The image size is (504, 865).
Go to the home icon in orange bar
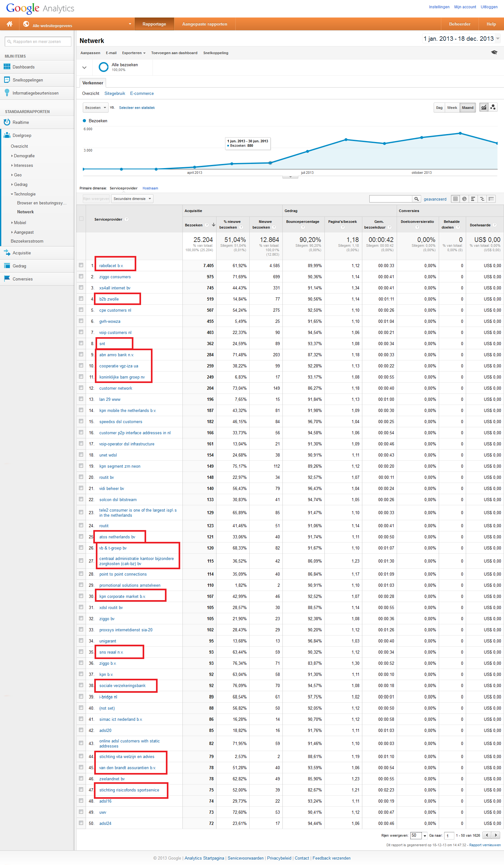point(10,24)
